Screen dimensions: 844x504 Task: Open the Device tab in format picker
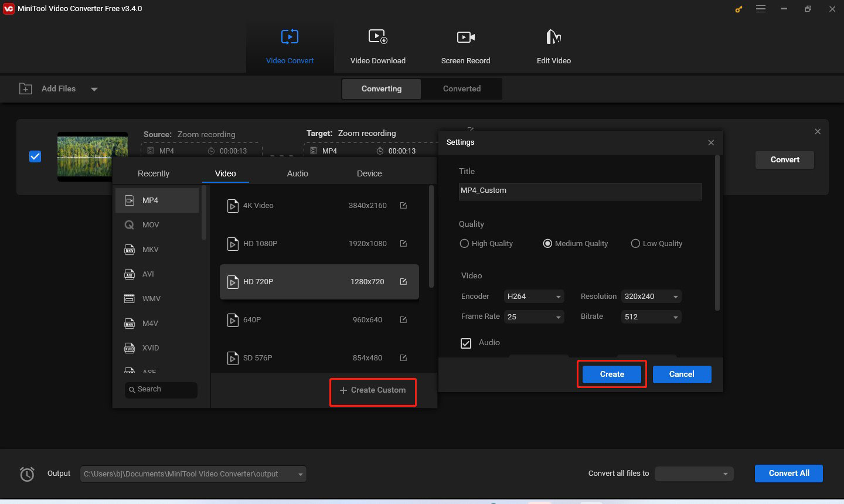(x=369, y=173)
